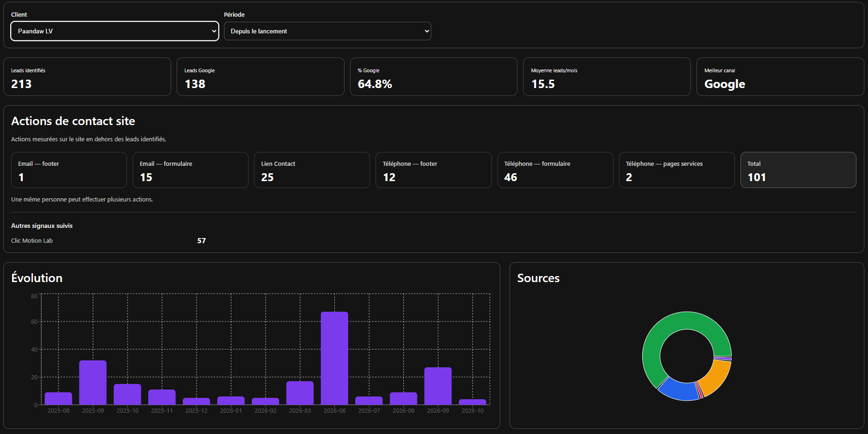
Task: Open the Période dropdown set to Depuis le lancement
Action: [x=327, y=31]
